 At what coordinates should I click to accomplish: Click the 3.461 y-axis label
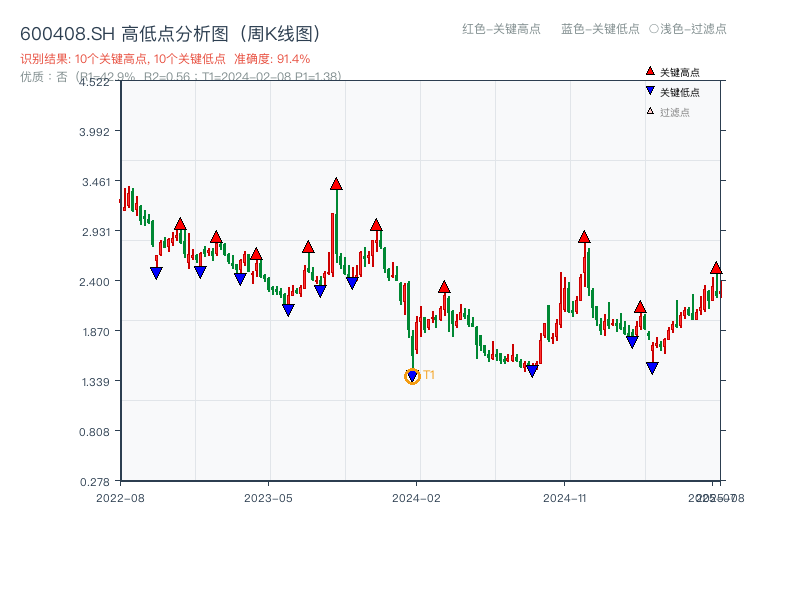coord(96,182)
